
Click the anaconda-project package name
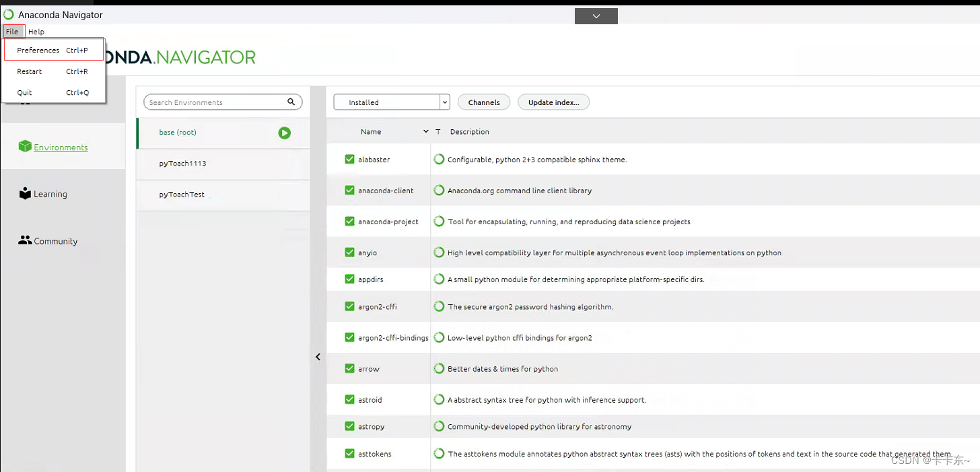tap(388, 222)
